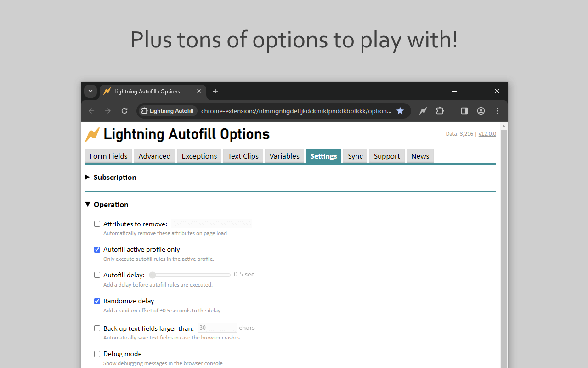Switch to the Variables tab
The height and width of the screenshot is (368, 588).
click(x=284, y=156)
